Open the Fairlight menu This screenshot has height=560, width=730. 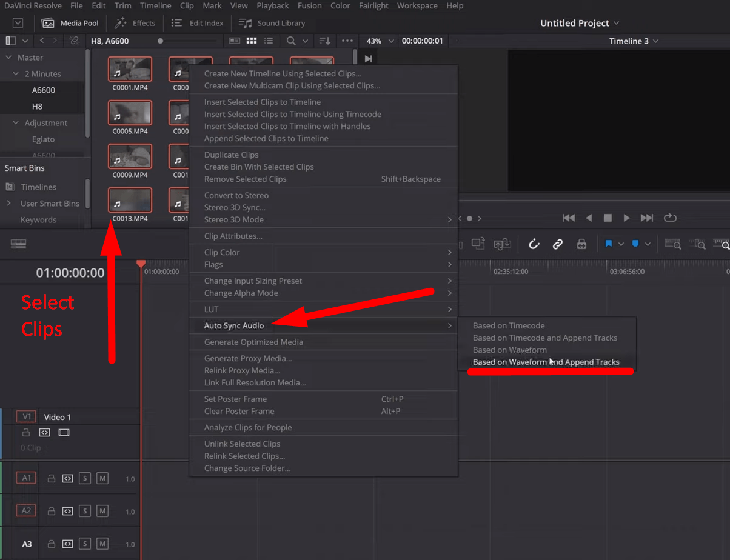point(373,6)
